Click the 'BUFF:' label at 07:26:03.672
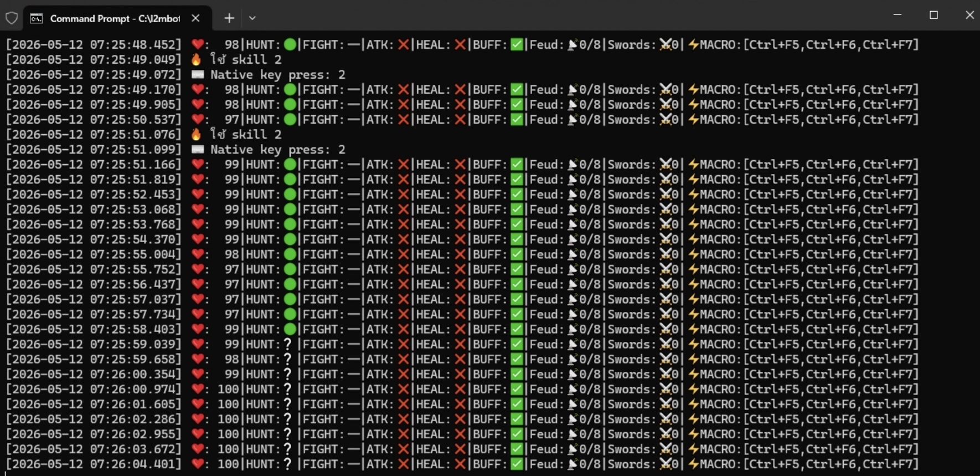980x476 pixels. [x=490, y=449]
